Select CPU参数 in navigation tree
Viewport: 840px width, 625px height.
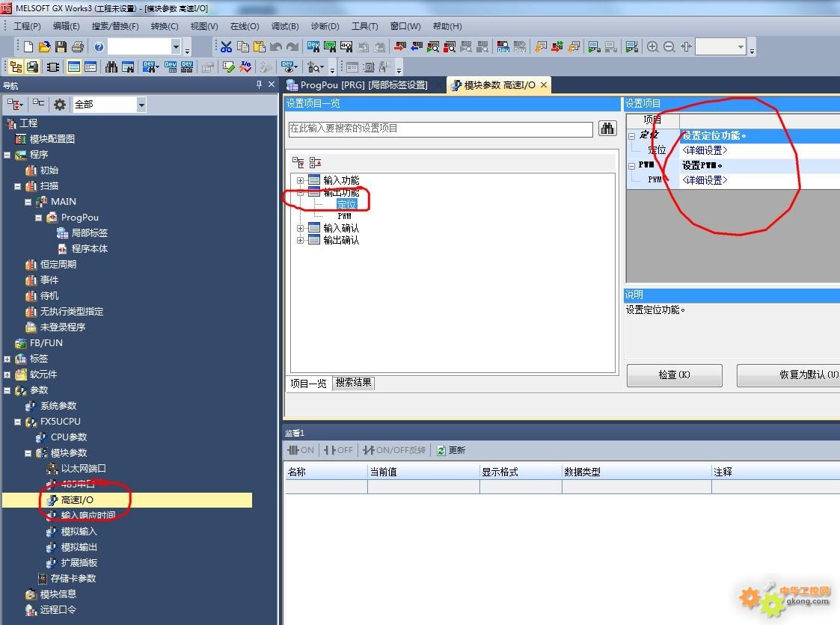[x=68, y=437]
